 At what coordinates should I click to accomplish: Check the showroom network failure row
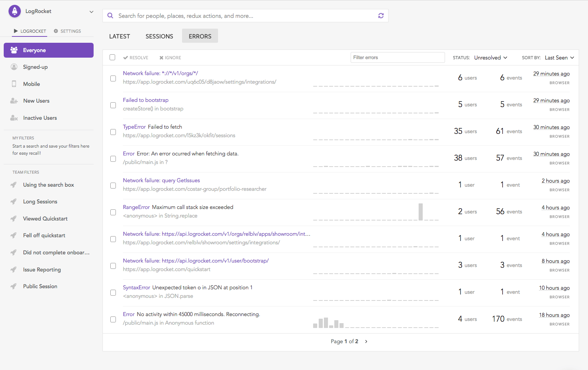113,239
